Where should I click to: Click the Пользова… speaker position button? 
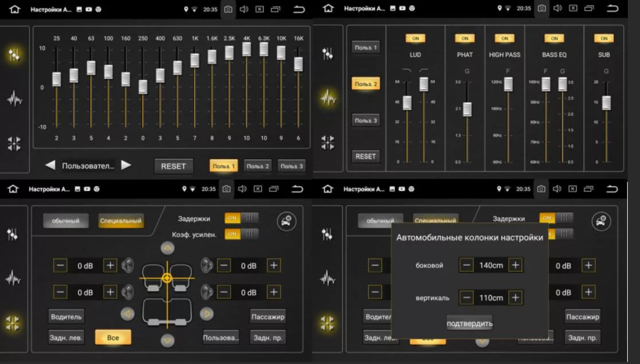point(221,338)
